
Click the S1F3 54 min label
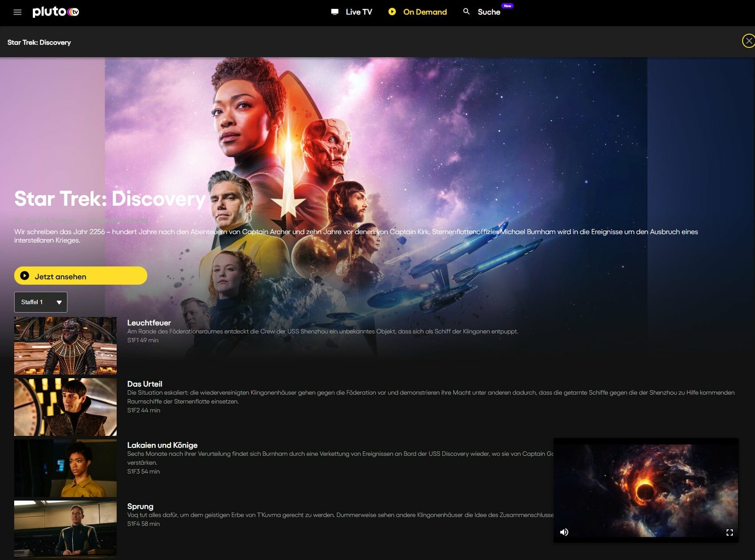(144, 472)
